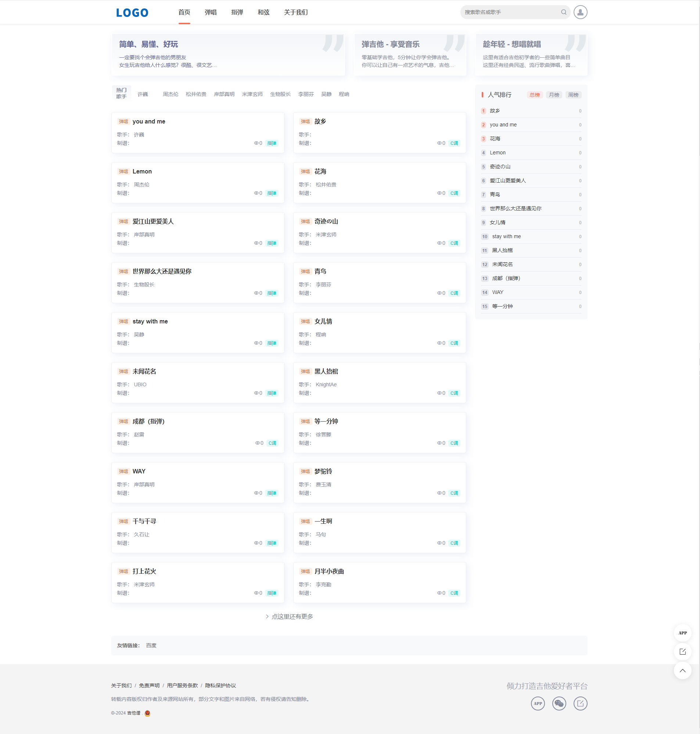This screenshot has width=700, height=734.
Task: Click the search magnifier icon
Action: [563, 12]
